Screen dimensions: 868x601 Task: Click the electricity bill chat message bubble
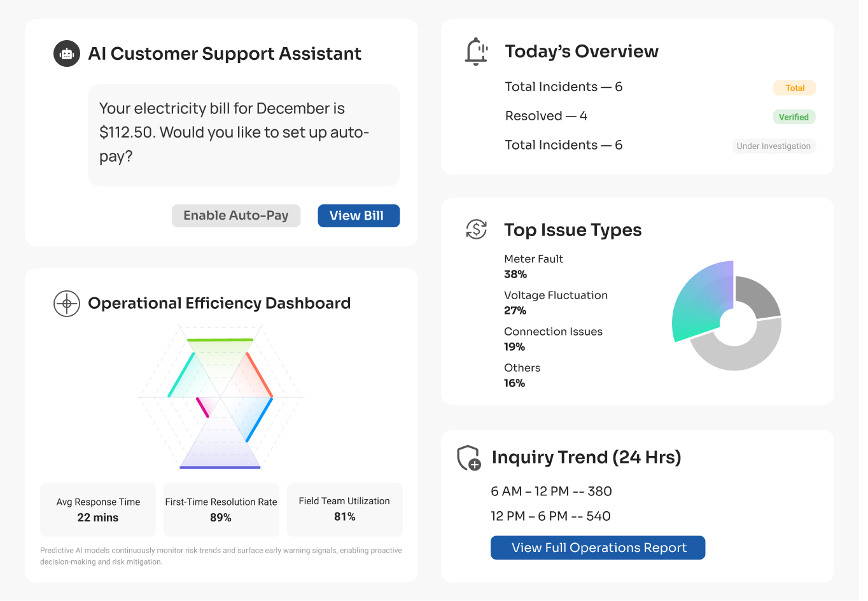point(244,135)
